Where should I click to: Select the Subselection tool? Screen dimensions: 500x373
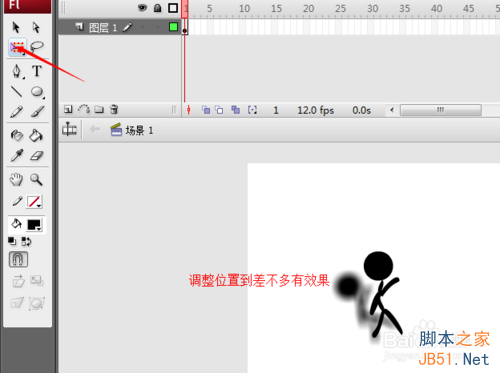tap(36, 27)
